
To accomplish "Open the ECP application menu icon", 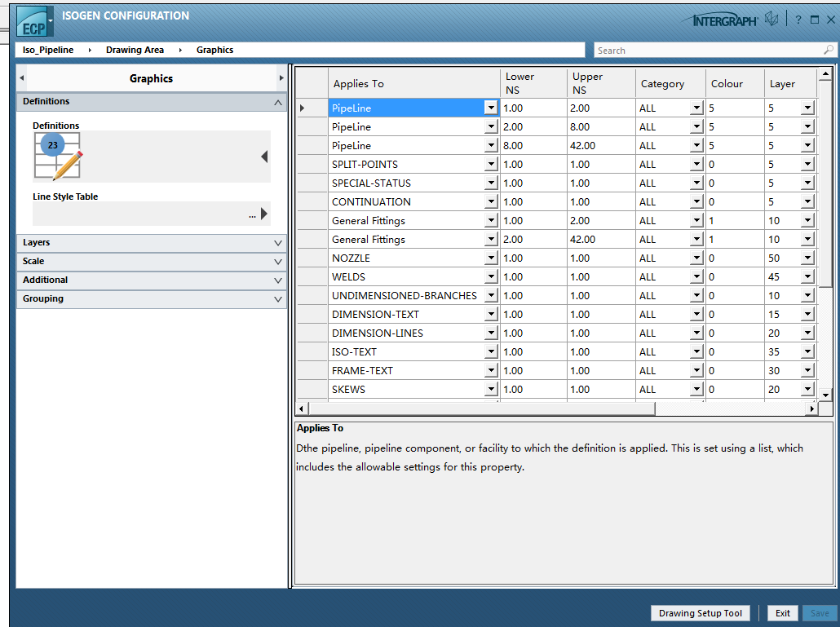I will click(34, 21).
